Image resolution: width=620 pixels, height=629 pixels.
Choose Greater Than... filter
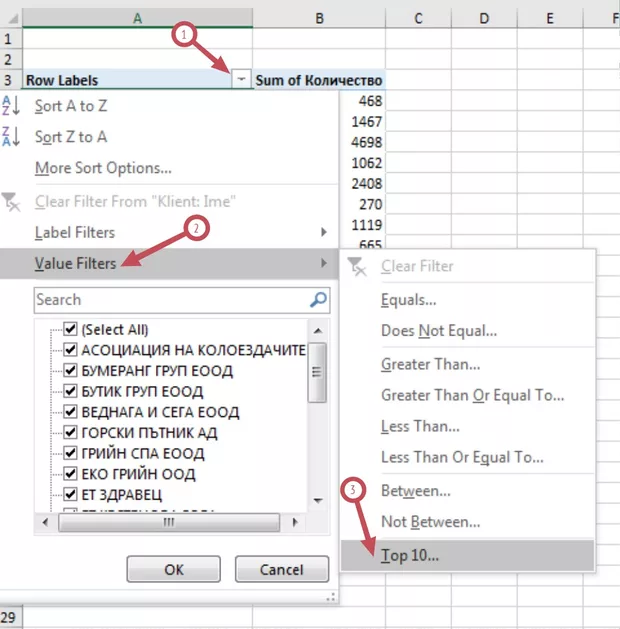(x=430, y=364)
